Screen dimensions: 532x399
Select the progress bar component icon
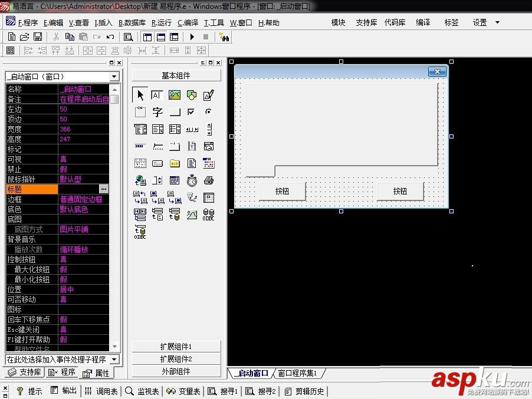tap(140, 146)
